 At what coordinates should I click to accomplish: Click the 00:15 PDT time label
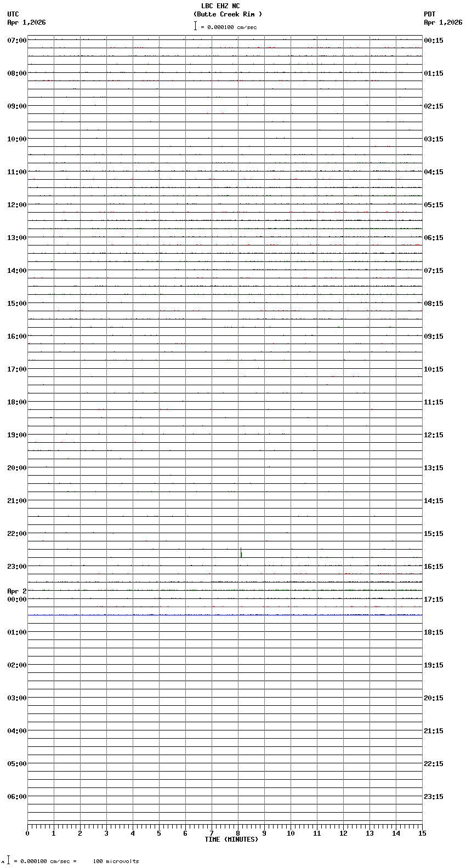pos(434,41)
